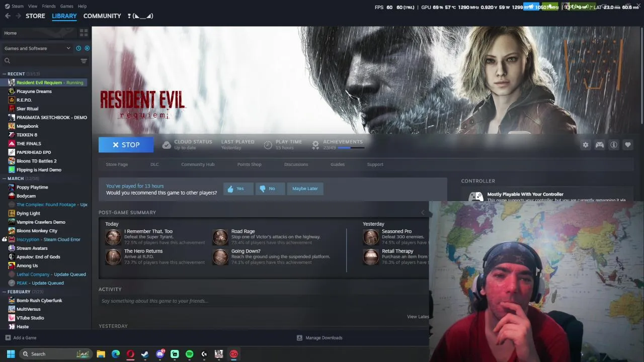Click the recent activity clock filter icon

(x=78, y=48)
